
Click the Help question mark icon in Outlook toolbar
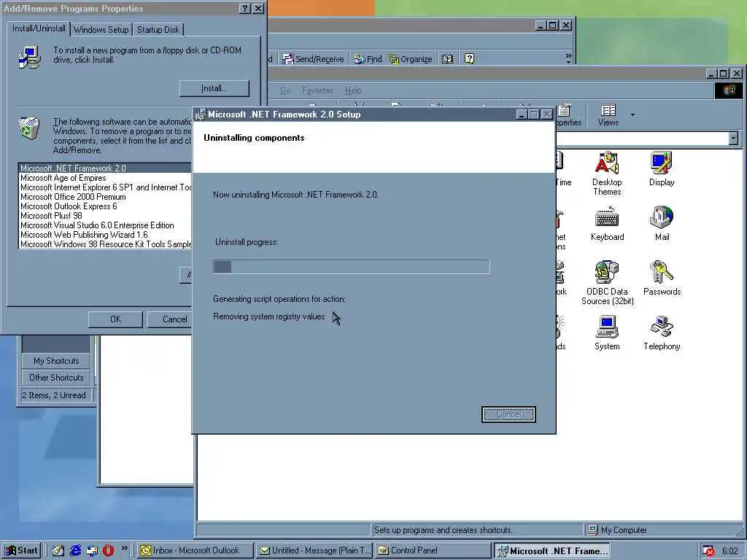coord(469,58)
